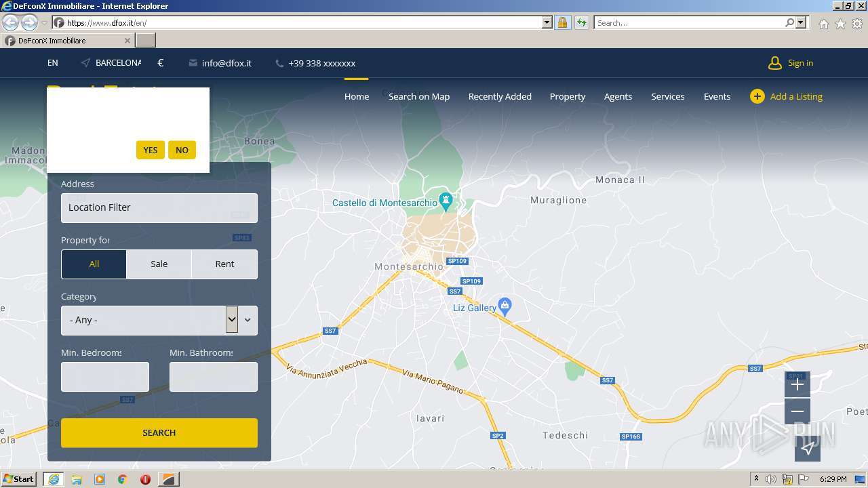Open Internet Explorer from the taskbar
This screenshot has width=868, height=488.
53,479
